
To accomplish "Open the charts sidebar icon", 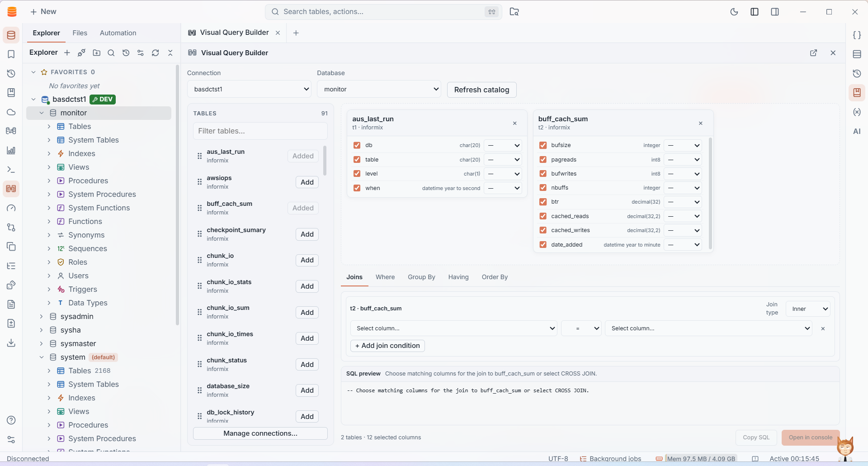I will [x=11, y=150].
